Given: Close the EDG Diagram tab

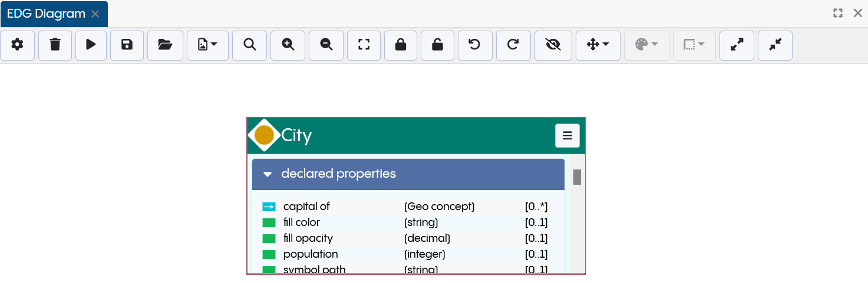Looking at the screenshot, I should (x=95, y=14).
